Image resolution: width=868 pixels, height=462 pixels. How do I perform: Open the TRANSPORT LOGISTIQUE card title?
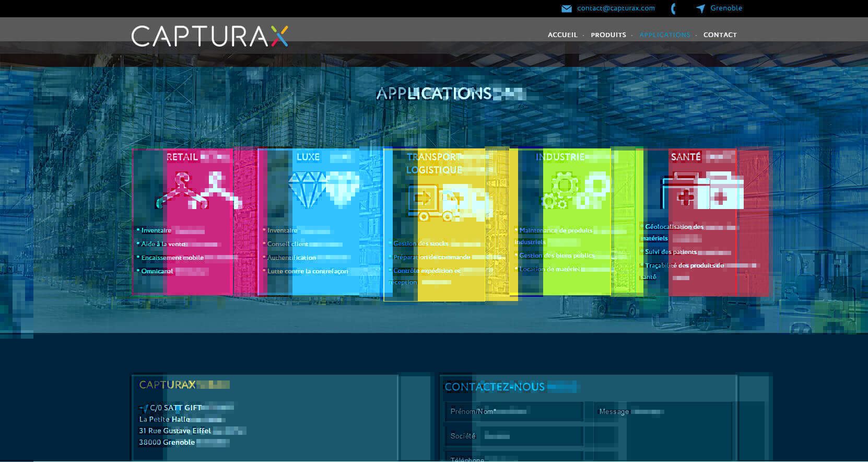434,164
